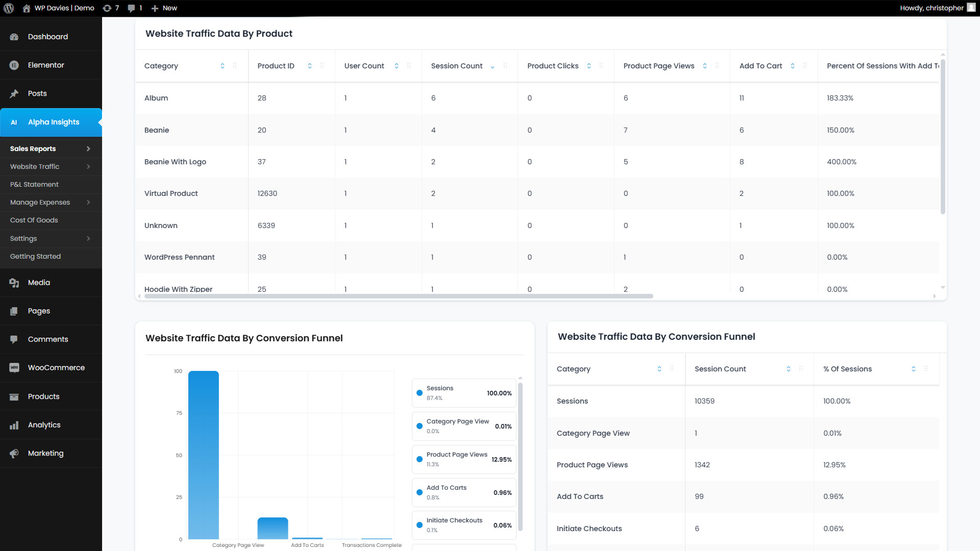Select Cost Of Goods menu item

34,220
